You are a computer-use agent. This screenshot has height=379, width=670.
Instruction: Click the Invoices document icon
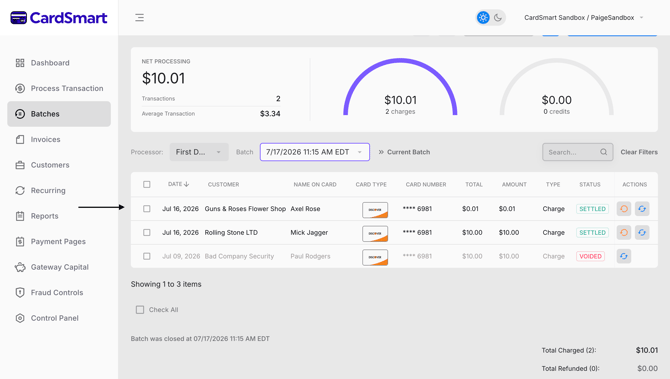(20, 139)
